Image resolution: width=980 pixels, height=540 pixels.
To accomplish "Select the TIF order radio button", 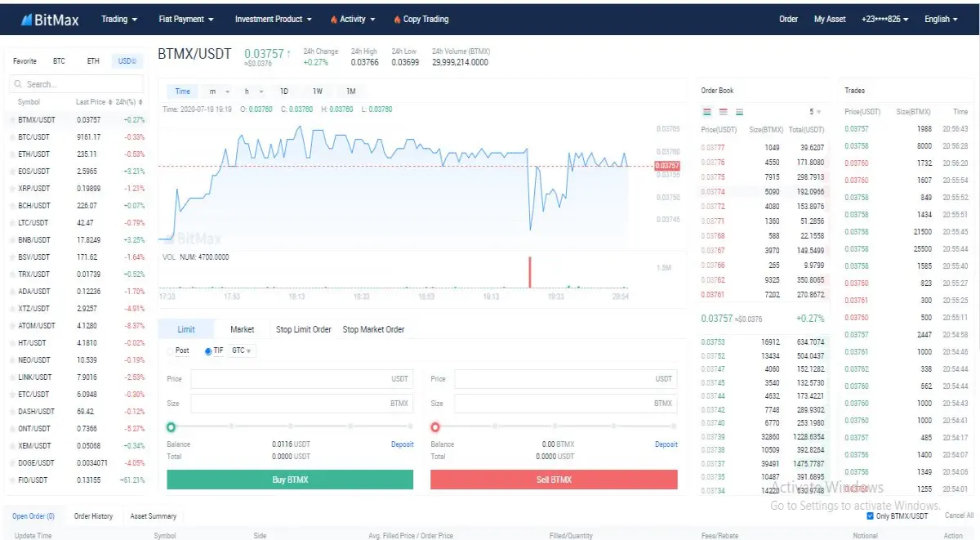I will pyautogui.click(x=208, y=350).
